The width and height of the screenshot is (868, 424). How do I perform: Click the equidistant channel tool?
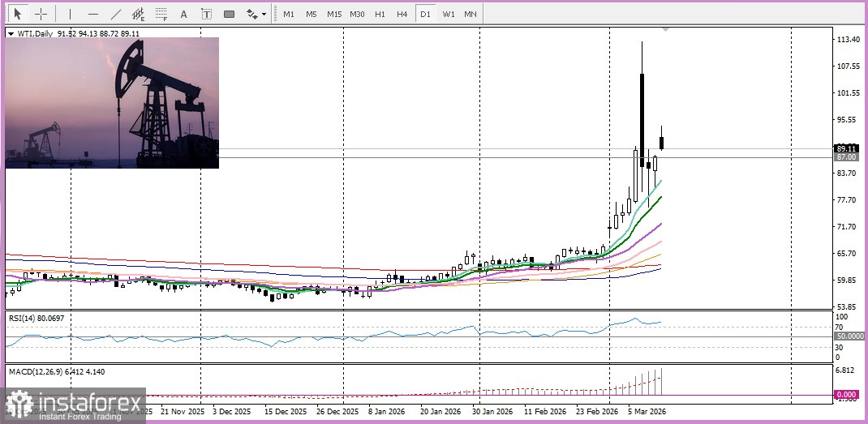(138, 14)
